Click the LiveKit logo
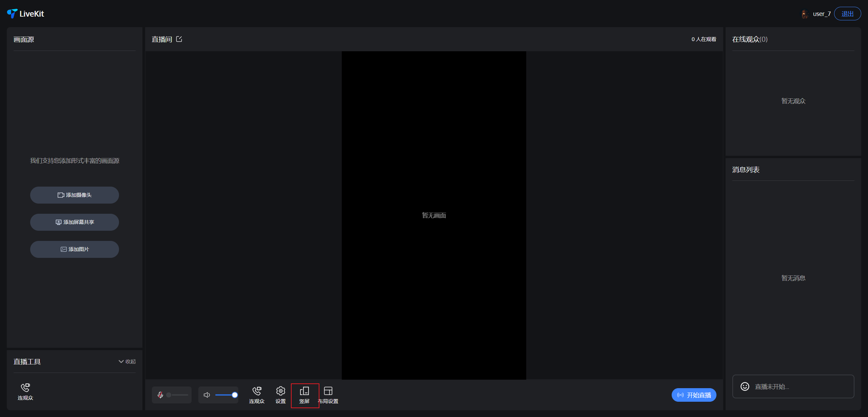The height and width of the screenshot is (417, 868). pyautogui.click(x=25, y=14)
